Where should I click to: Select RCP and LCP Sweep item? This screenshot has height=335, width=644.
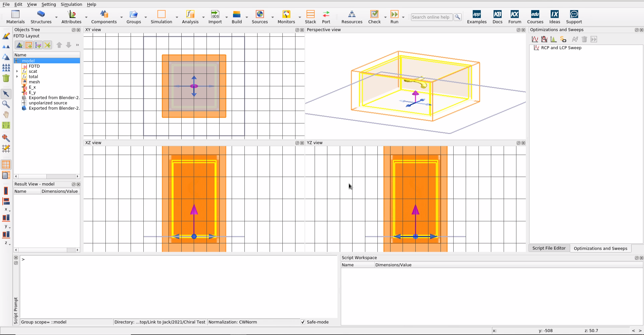[561, 48]
